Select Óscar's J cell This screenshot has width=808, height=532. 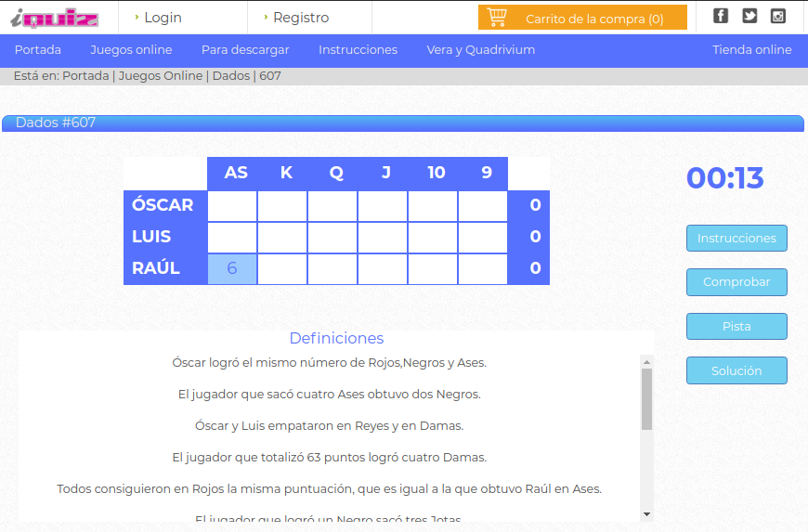(383, 206)
